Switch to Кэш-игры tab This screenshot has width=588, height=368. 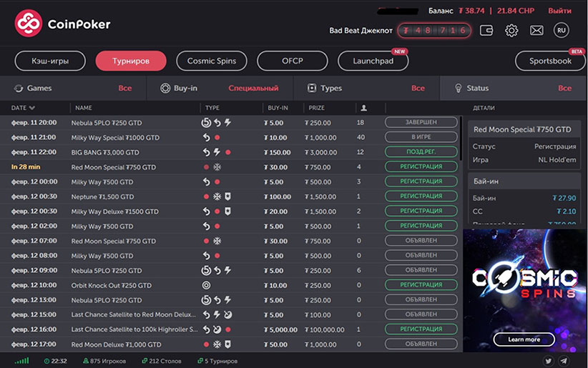click(50, 61)
